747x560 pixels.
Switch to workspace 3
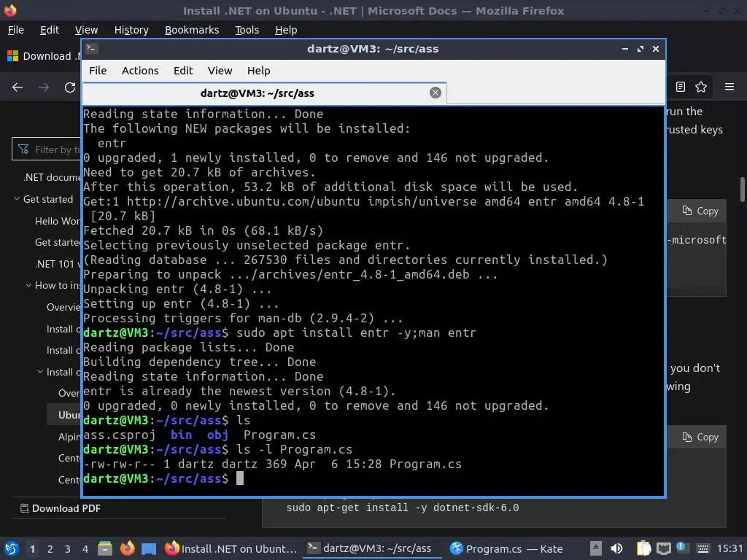tap(68, 549)
